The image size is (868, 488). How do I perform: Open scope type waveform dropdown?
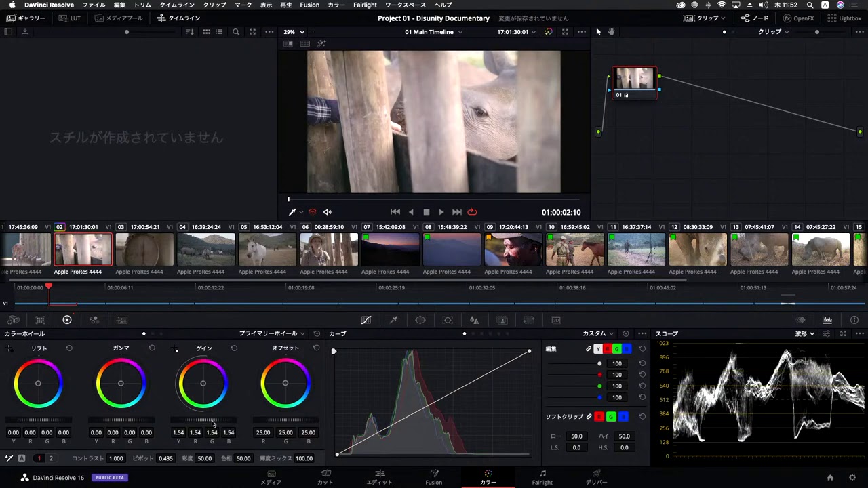[x=805, y=334]
